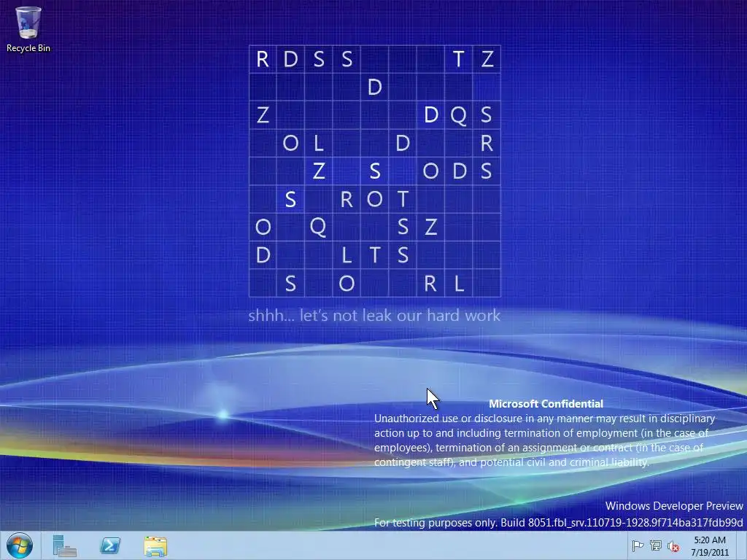The width and height of the screenshot is (747, 560).
Task: Open Action Center flag in system tray
Action: 638,545
